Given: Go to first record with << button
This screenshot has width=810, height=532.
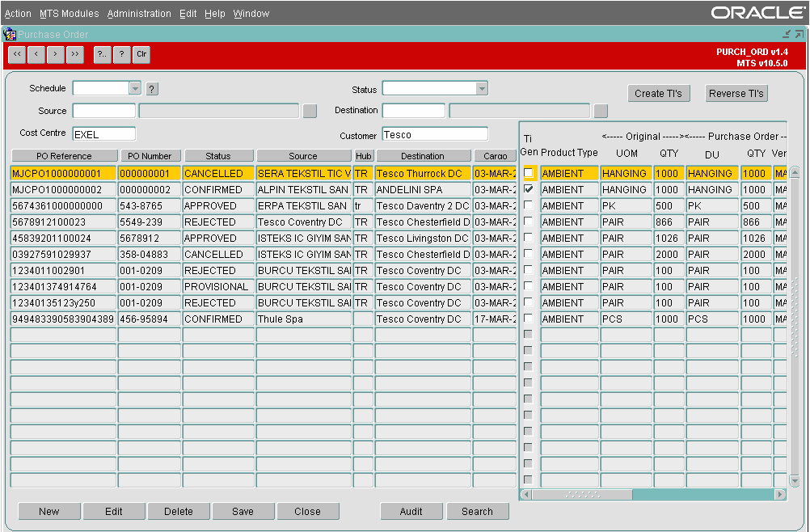Looking at the screenshot, I should (17, 54).
